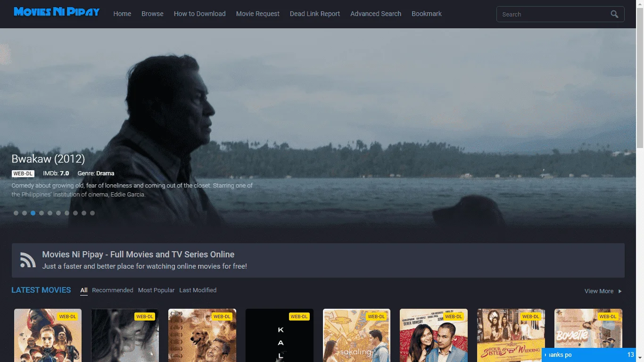Go to the Home page
The height and width of the screenshot is (362, 644).
point(122,14)
